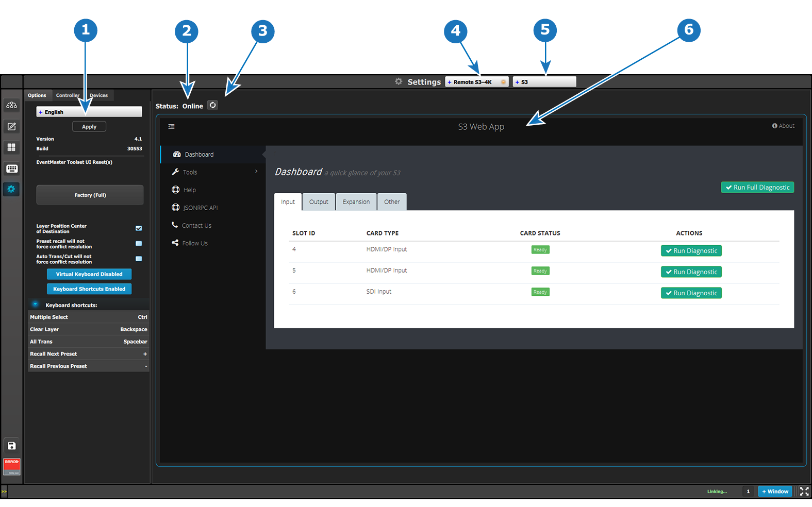Click the gear icon beside the Settings title
Image resolution: width=812 pixels, height=507 pixels.
[399, 81]
